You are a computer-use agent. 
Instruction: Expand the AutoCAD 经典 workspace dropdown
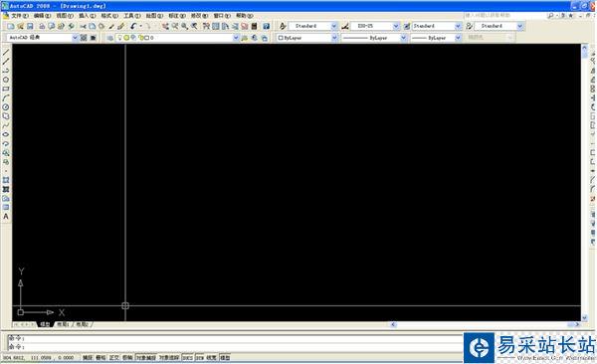(75, 38)
